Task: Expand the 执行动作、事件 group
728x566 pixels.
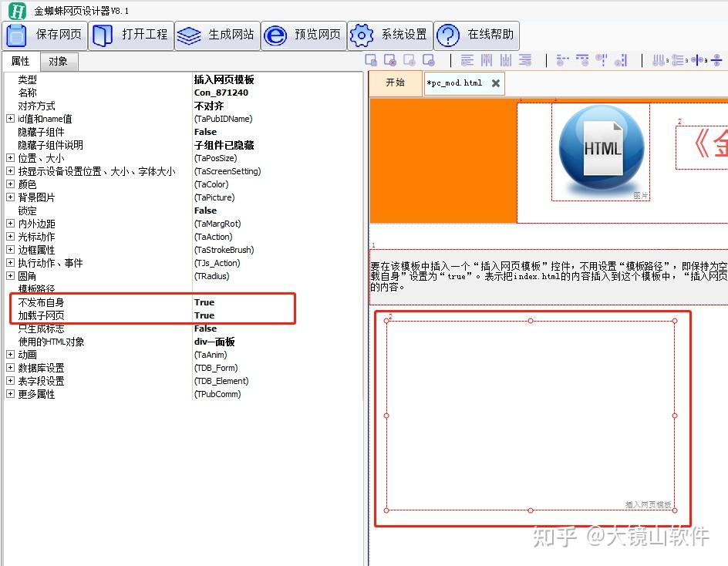Action: [x=10, y=262]
